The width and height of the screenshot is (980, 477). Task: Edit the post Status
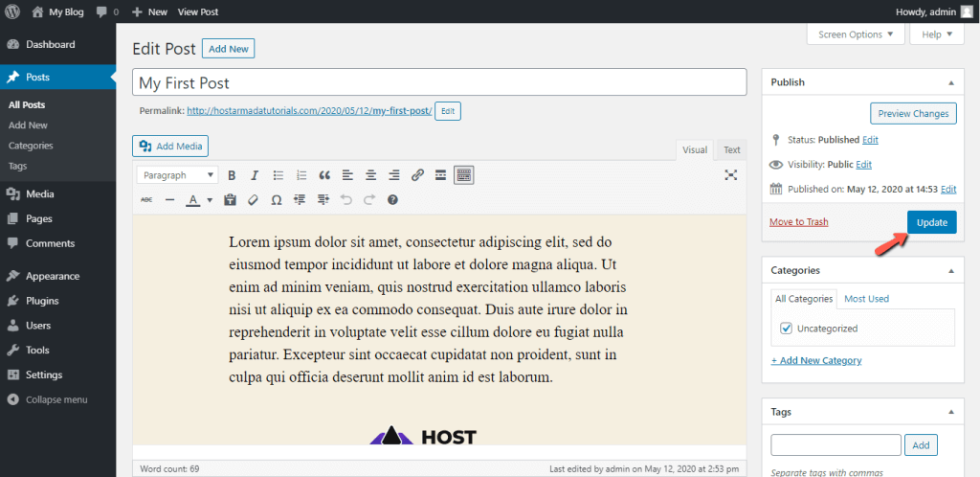(x=870, y=140)
